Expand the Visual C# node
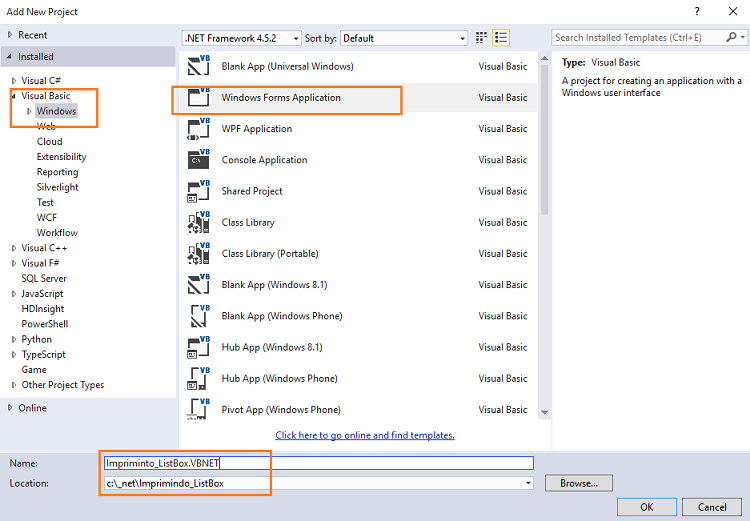Screen dimensions: 750x521 pyautogui.click(x=14, y=81)
